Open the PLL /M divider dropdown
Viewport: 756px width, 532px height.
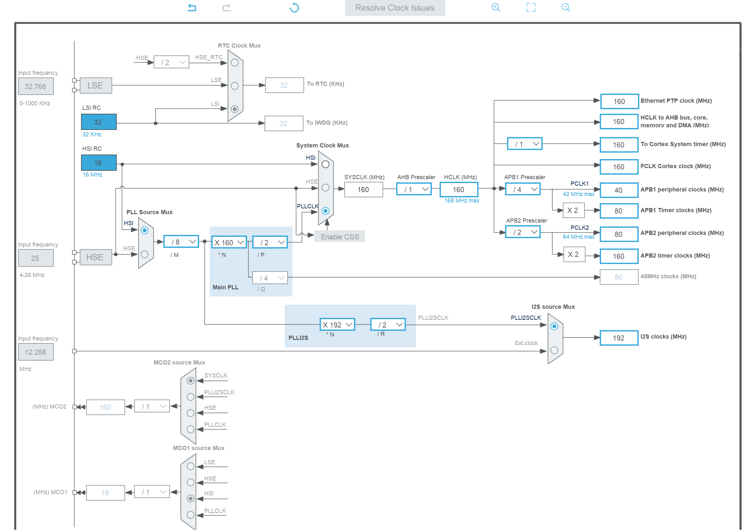(181, 242)
